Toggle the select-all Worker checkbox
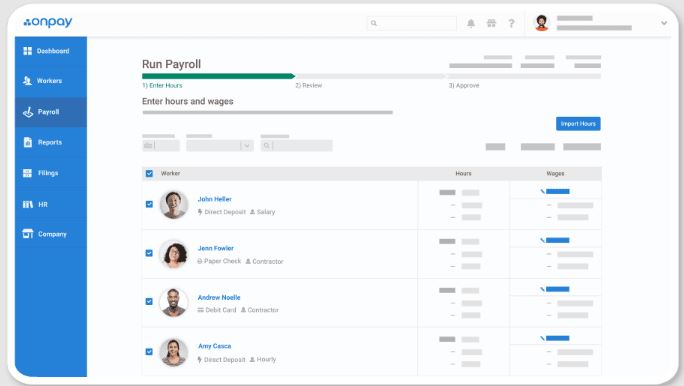Image resolution: width=684 pixels, height=386 pixels. (x=149, y=174)
